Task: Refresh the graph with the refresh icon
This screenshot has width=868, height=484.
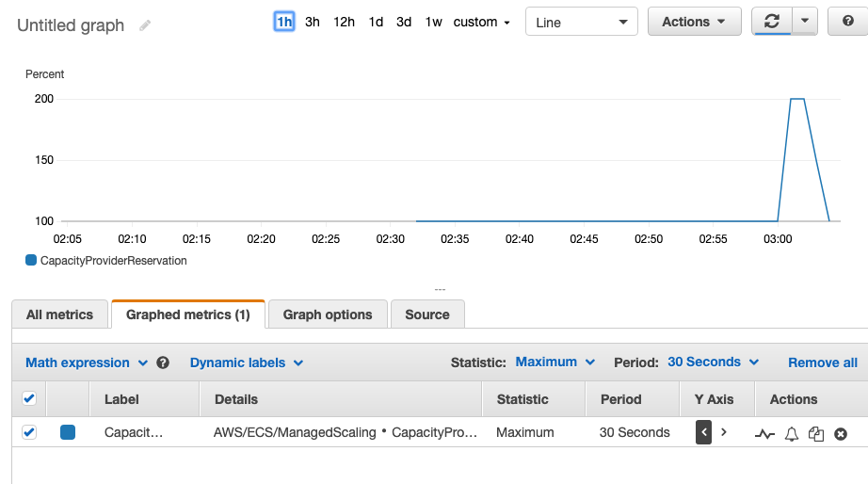Action: click(772, 22)
